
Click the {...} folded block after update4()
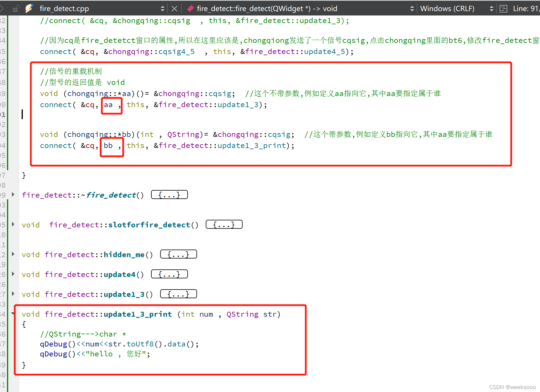(169, 274)
